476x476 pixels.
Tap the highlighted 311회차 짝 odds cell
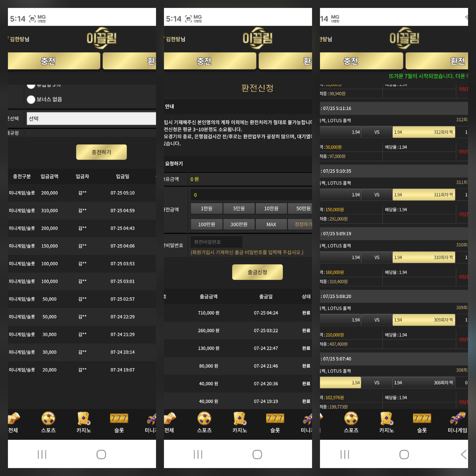click(x=423, y=195)
